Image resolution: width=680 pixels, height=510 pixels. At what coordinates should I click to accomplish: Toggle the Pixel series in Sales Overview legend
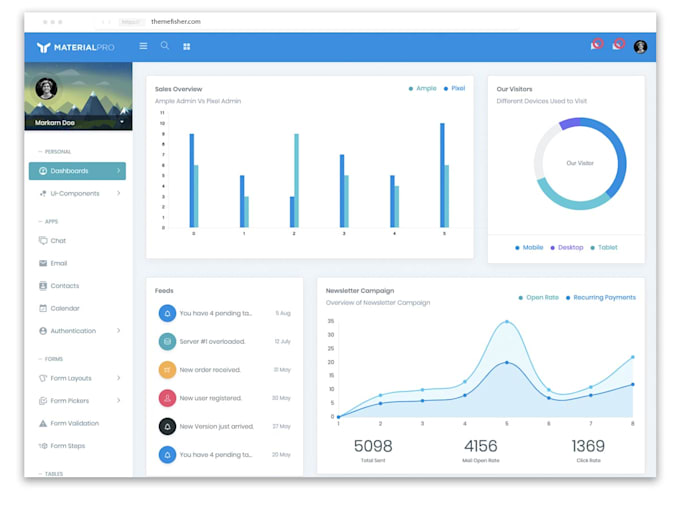454,88
